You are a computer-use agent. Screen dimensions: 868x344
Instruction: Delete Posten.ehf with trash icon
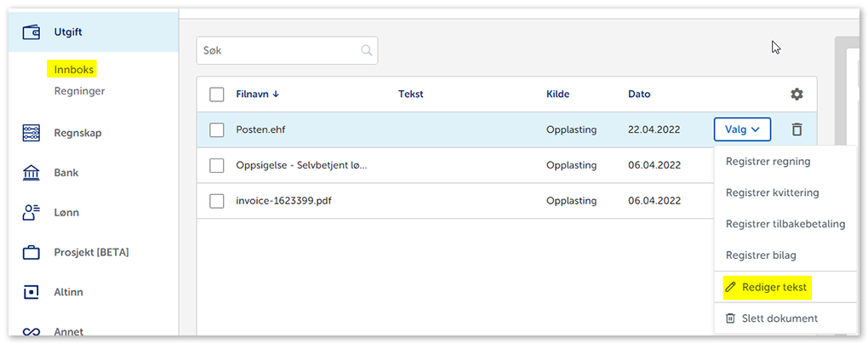pyautogui.click(x=797, y=129)
